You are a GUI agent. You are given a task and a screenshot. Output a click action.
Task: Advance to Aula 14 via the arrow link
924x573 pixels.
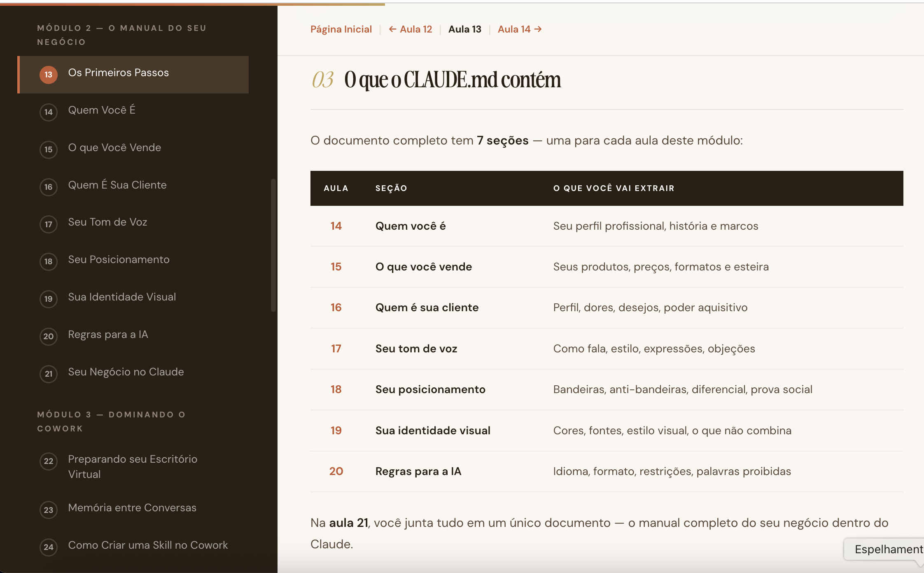[520, 29]
